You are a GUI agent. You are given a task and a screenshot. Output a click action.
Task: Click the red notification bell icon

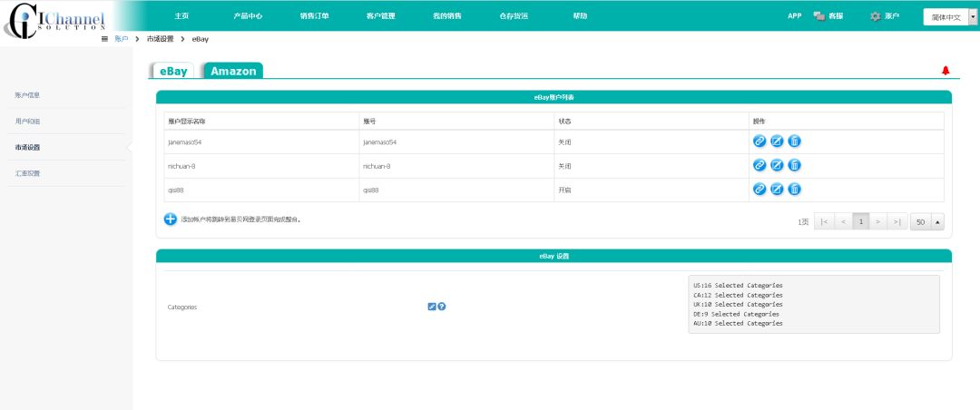pos(946,71)
